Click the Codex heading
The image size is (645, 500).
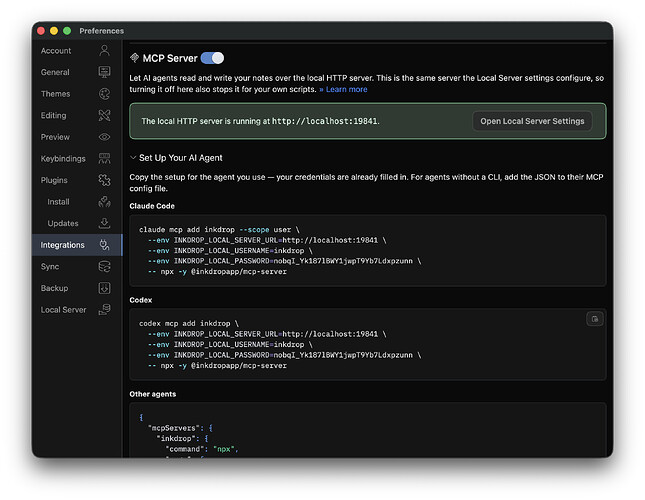tap(141, 300)
